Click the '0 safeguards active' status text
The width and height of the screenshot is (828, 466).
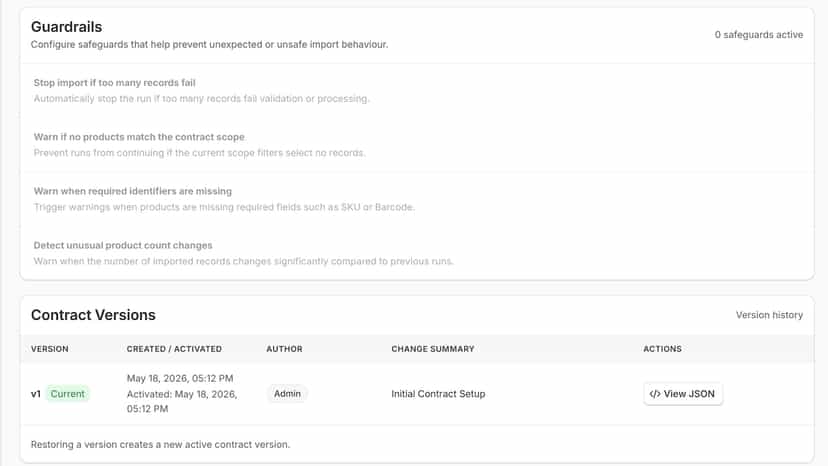click(758, 35)
